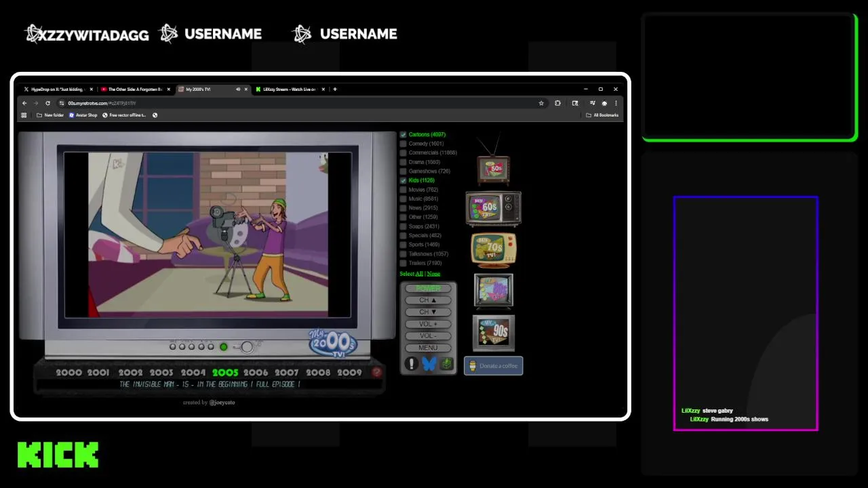868x488 pixels.
Task: Enable the Drama category checkbox
Action: pos(403,162)
